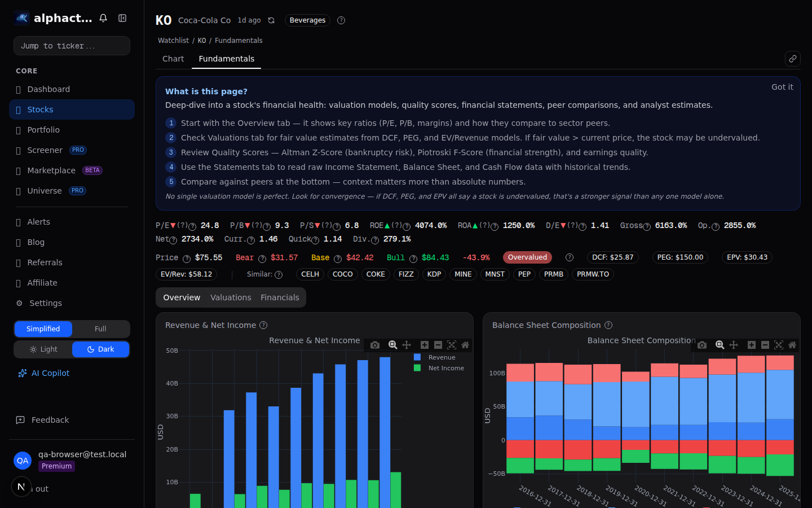Autoscale the Revenue chart with expand icon
The height and width of the screenshot is (508, 812).
(x=452, y=345)
